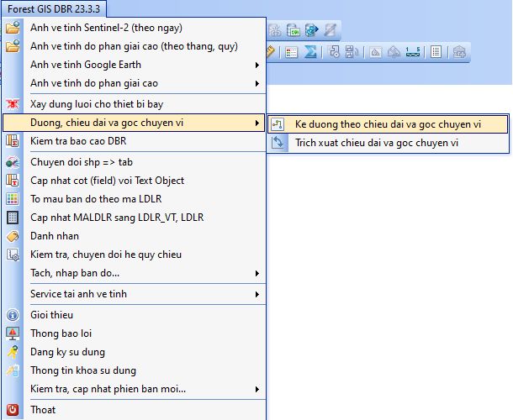Click the warning monitor icon for Thong bao loi

[x=13, y=333]
